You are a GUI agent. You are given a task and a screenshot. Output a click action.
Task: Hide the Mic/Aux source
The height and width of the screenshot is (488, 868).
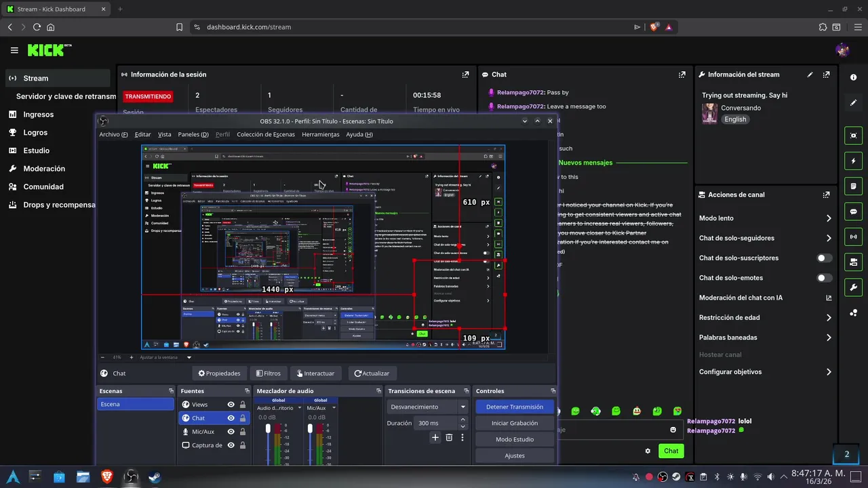[231, 432]
